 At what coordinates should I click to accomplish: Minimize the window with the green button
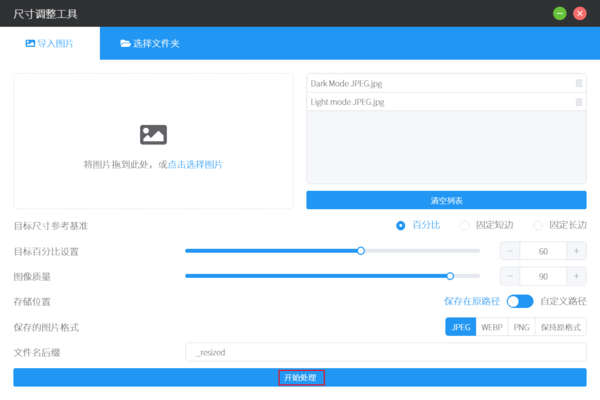(559, 14)
